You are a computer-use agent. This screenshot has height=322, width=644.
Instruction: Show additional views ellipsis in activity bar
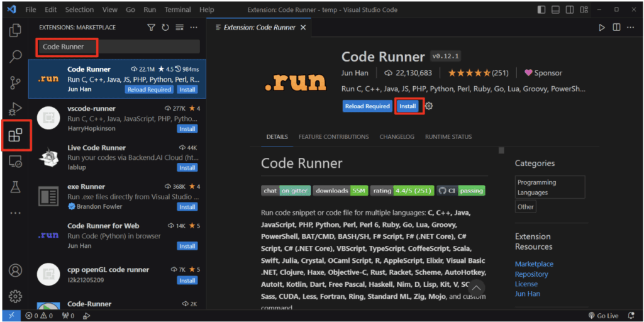[15, 213]
